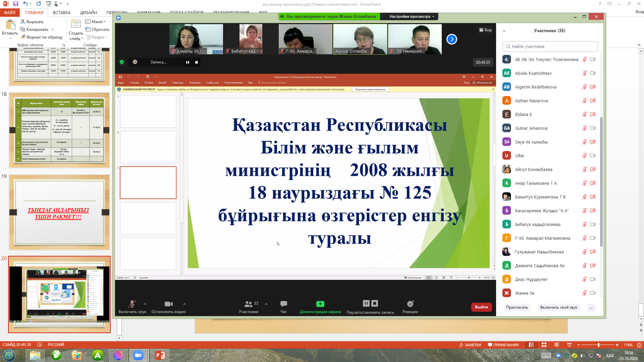Screen dimensions: 644x362
Task: Open Reactions in Zoom toolbar
Action: [410, 306]
